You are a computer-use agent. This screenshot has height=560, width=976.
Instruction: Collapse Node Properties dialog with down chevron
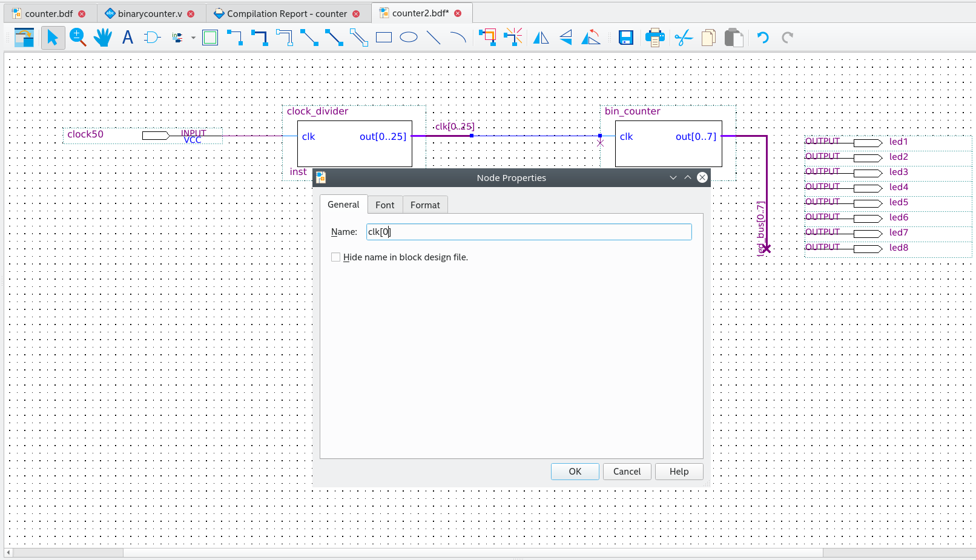673,177
